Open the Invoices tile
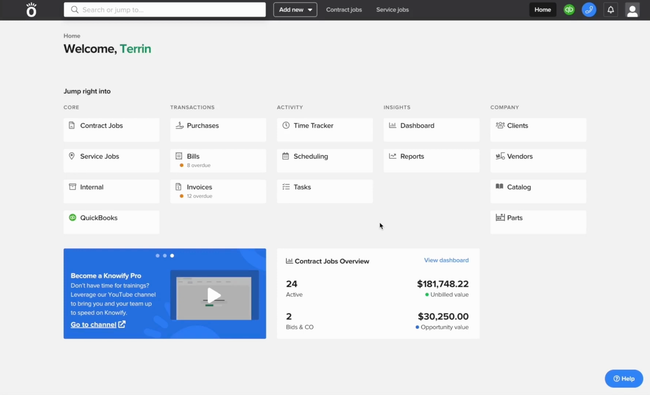 (x=218, y=191)
